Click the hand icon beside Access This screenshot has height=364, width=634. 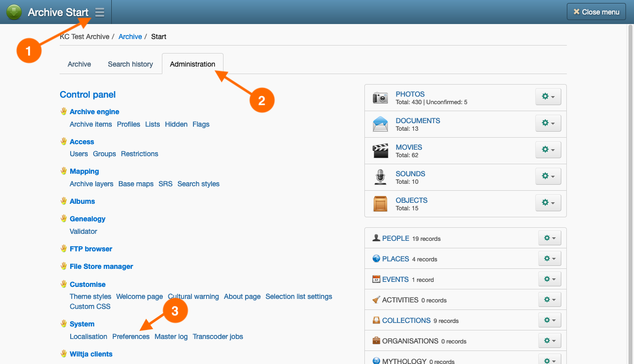64,141
